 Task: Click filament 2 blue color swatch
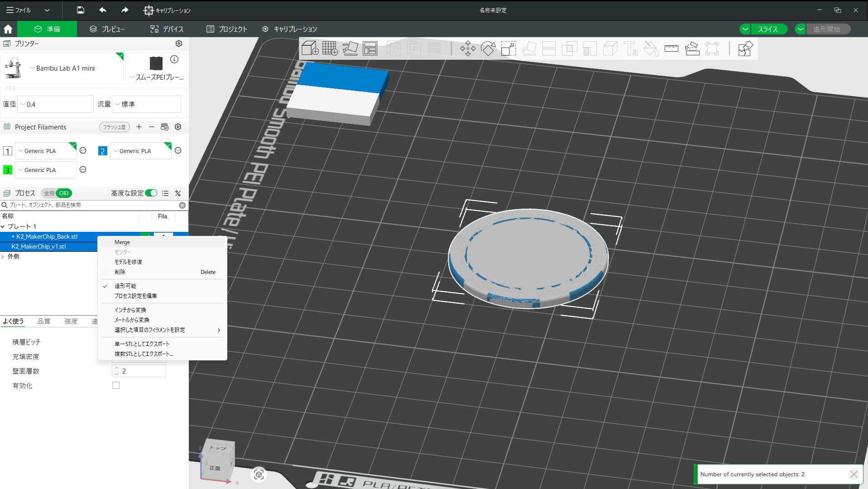pos(103,151)
